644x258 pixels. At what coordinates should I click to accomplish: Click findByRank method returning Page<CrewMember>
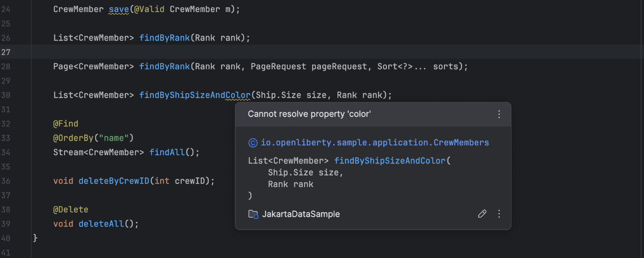pos(164,67)
